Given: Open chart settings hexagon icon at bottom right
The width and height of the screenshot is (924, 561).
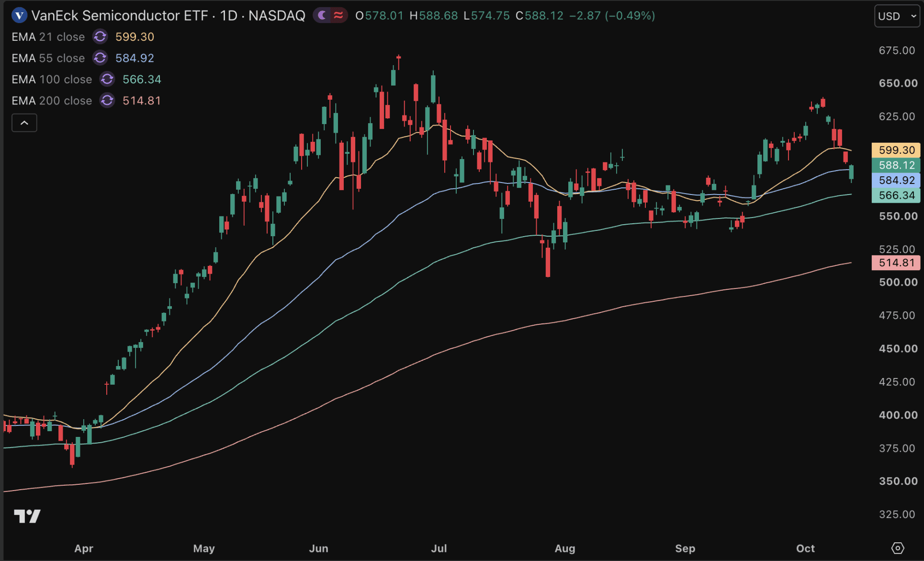Looking at the screenshot, I should [898, 548].
